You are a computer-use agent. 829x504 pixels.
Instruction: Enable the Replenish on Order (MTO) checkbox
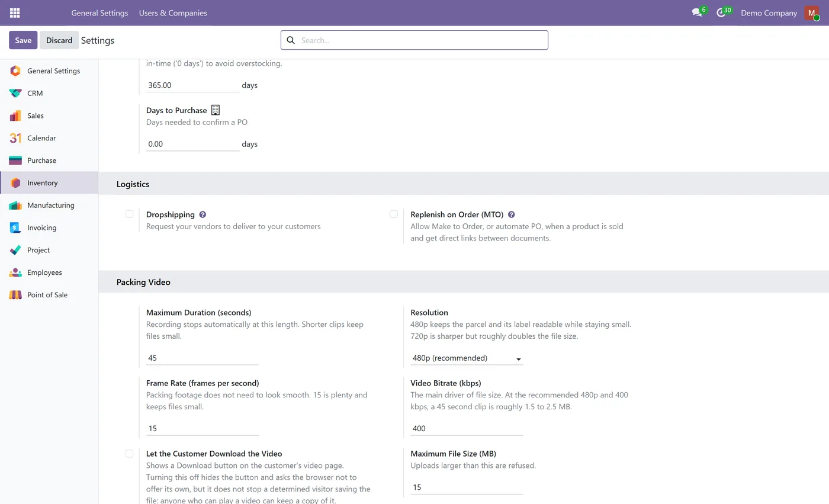(394, 214)
